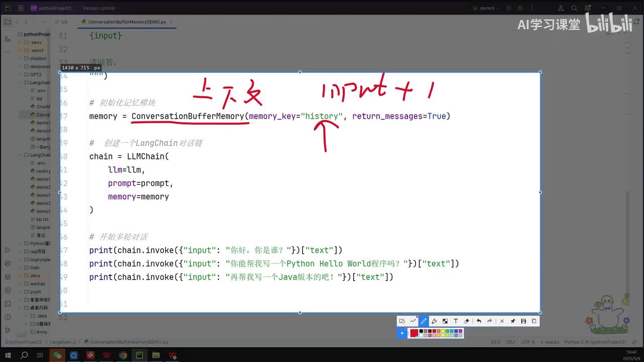The height and width of the screenshot is (362, 644).
Task: Open the Terminal tool window
Action: click(8, 303)
